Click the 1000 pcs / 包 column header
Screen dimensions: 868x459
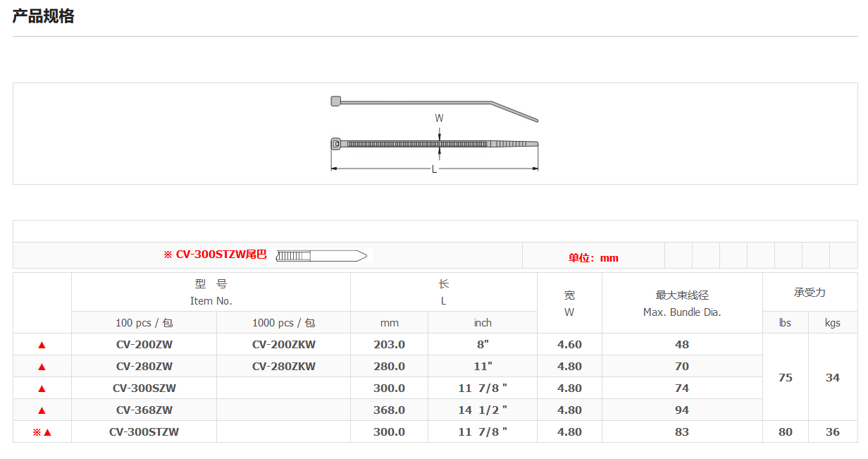coord(283,323)
